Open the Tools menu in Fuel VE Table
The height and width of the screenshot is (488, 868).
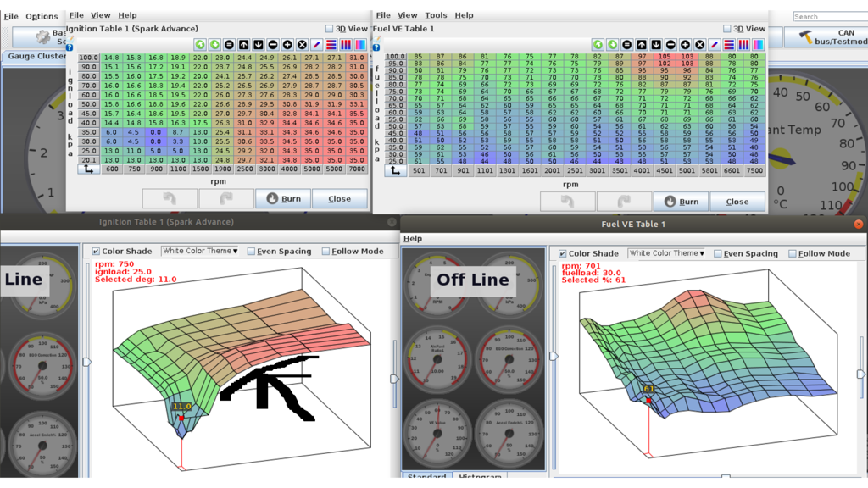[436, 15]
